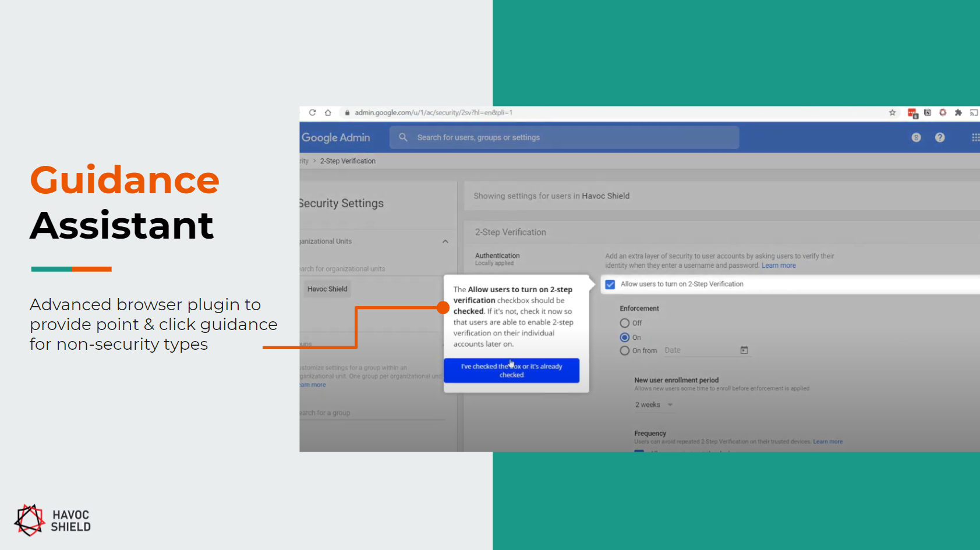This screenshot has height=550, width=980.
Task: Click the Security Settings heading
Action: click(x=341, y=203)
